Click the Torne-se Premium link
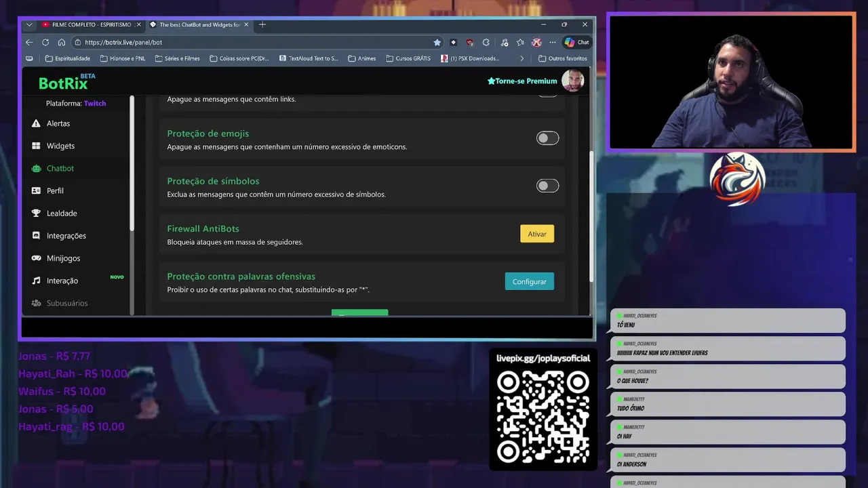The width and height of the screenshot is (868, 488). pos(522,81)
